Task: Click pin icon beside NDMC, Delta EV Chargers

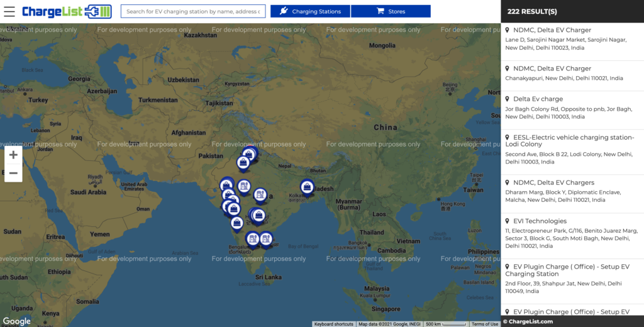Action: (508, 182)
